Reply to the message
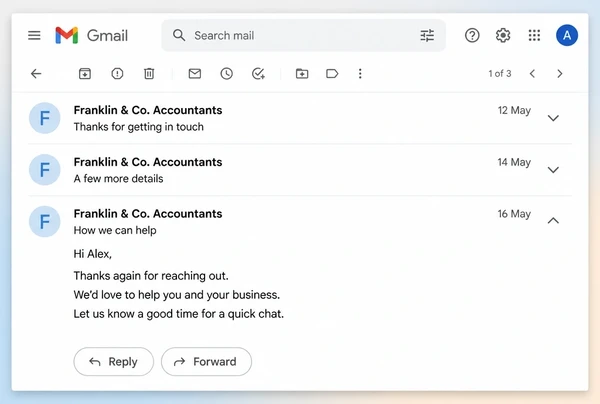This screenshot has width=600, height=404. tap(114, 362)
